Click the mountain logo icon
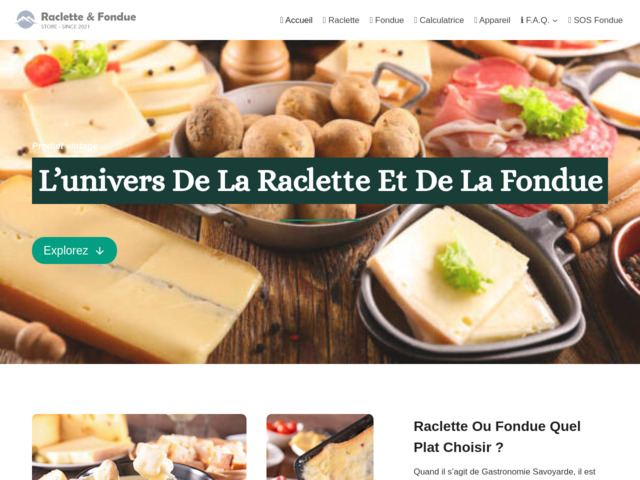 click(26, 20)
